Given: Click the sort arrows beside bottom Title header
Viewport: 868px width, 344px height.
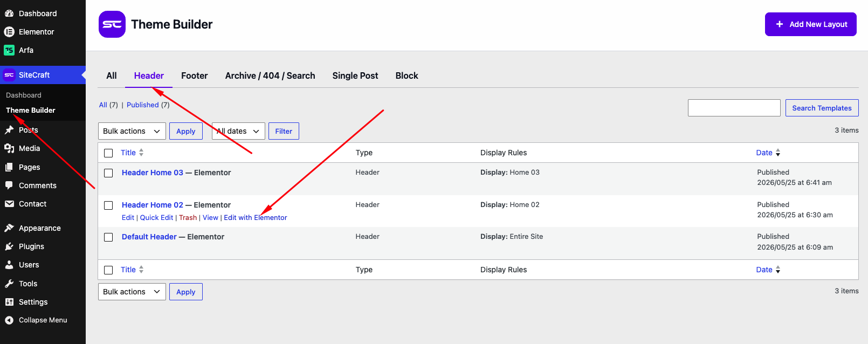Looking at the screenshot, I should tap(141, 270).
